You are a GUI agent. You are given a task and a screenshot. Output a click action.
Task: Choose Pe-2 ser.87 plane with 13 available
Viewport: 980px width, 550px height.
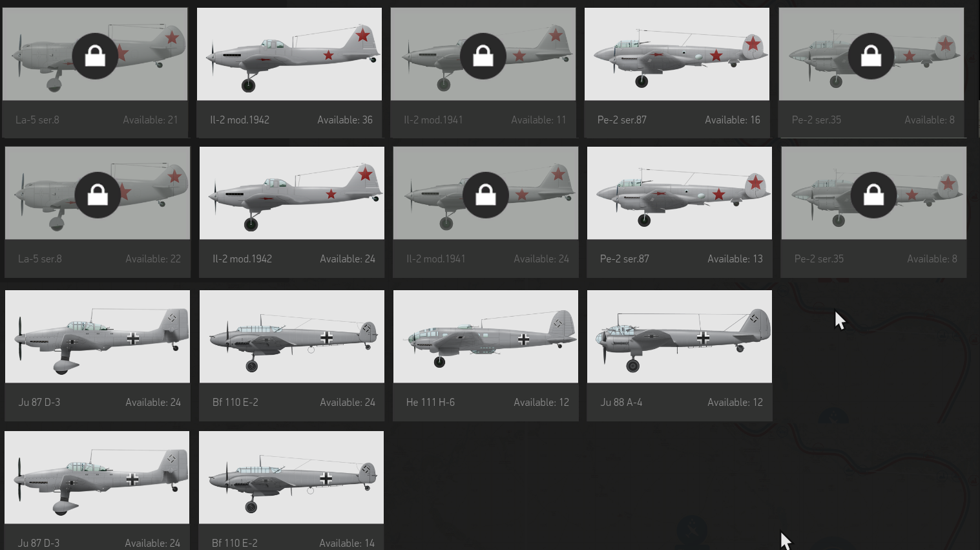click(x=680, y=212)
